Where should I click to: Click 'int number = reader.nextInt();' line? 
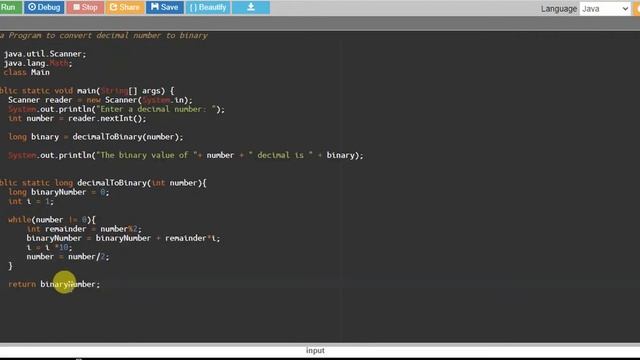click(x=77, y=118)
